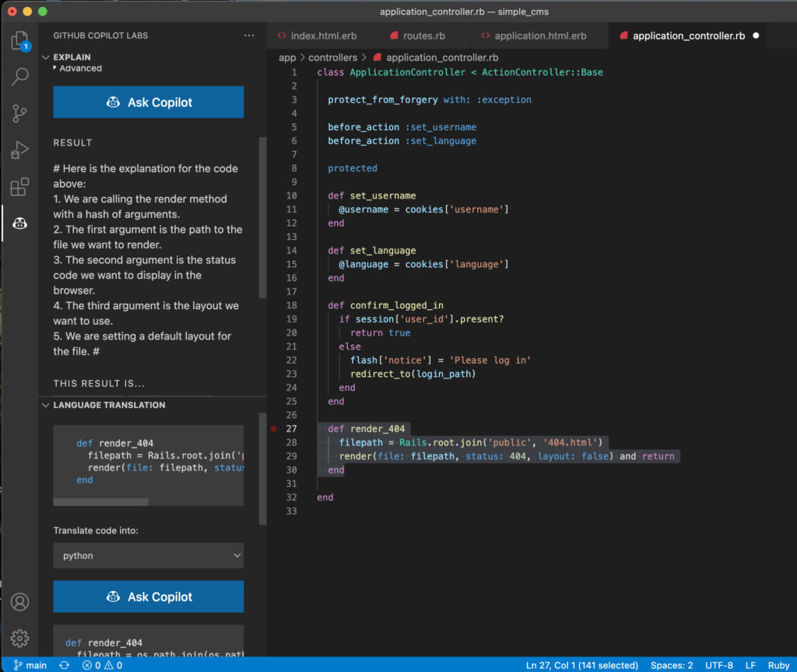The height and width of the screenshot is (672, 797).
Task: Click Ask Copilot button below python dropdown
Action: (149, 596)
